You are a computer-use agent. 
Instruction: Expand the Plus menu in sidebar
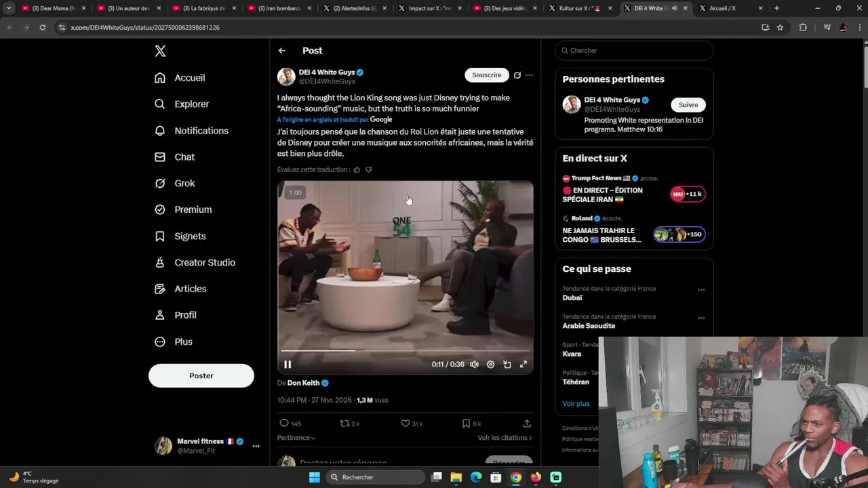click(173, 342)
